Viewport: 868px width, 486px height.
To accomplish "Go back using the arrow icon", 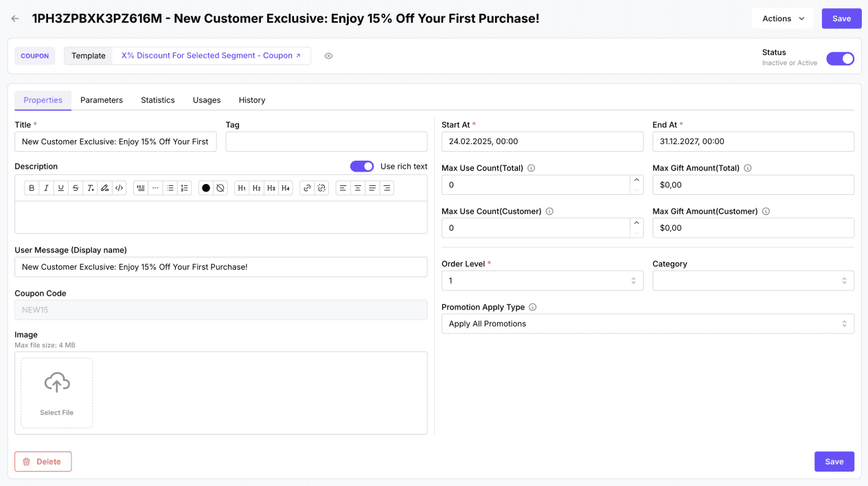I will (x=15, y=19).
